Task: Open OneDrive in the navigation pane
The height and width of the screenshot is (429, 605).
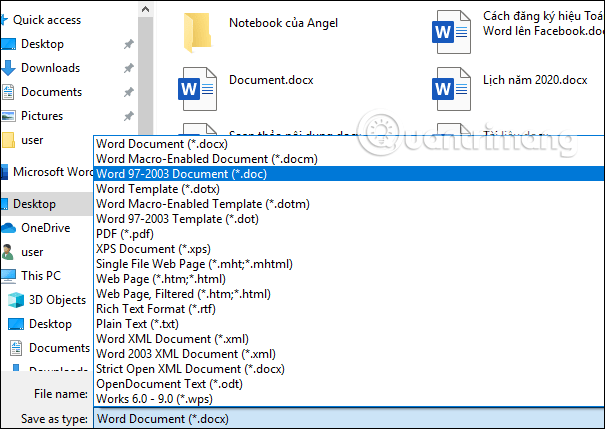Action: 43,227
